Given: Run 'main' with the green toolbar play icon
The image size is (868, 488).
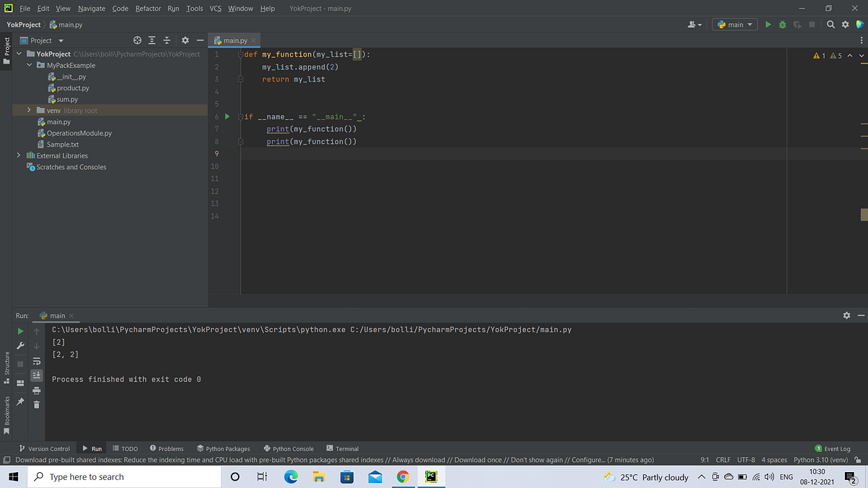Looking at the screenshot, I should (x=768, y=25).
